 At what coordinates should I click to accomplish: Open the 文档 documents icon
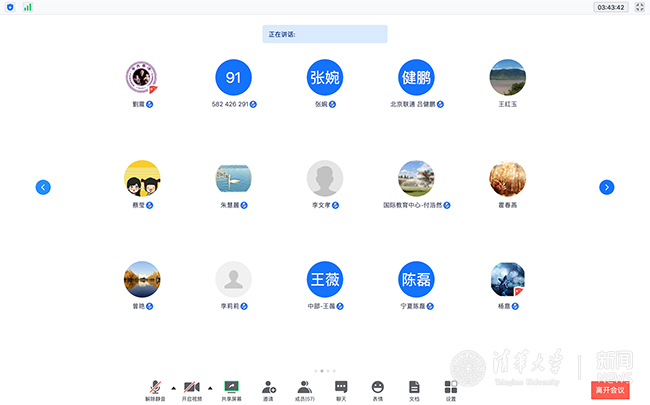[x=414, y=387]
